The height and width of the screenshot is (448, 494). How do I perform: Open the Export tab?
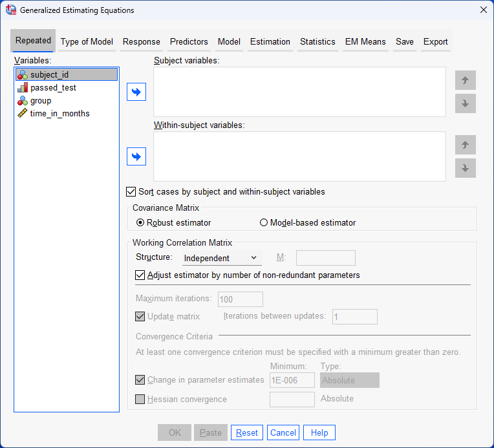(x=435, y=41)
